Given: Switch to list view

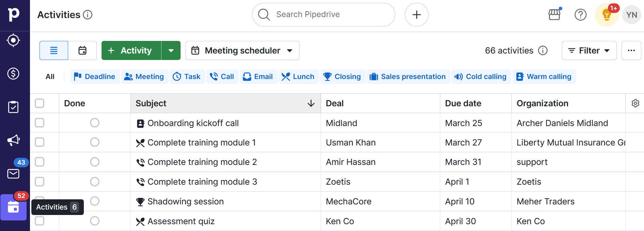Looking at the screenshot, I should (x=54, y=50).
